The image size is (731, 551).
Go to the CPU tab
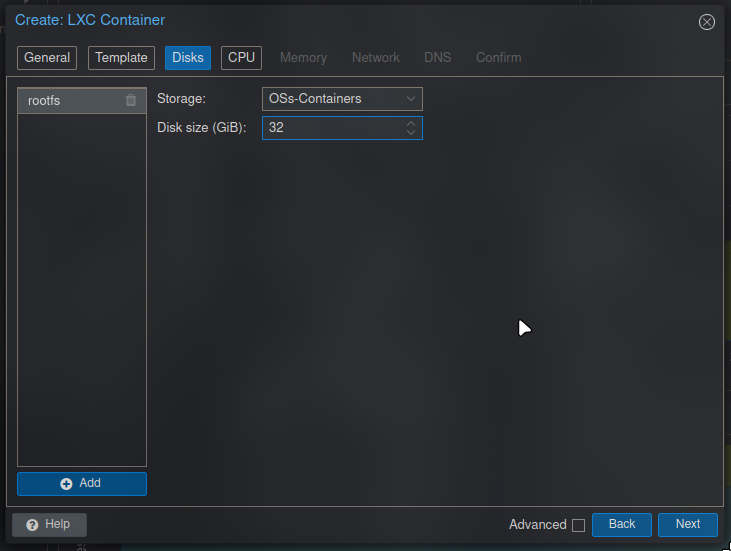pos(241,58)
